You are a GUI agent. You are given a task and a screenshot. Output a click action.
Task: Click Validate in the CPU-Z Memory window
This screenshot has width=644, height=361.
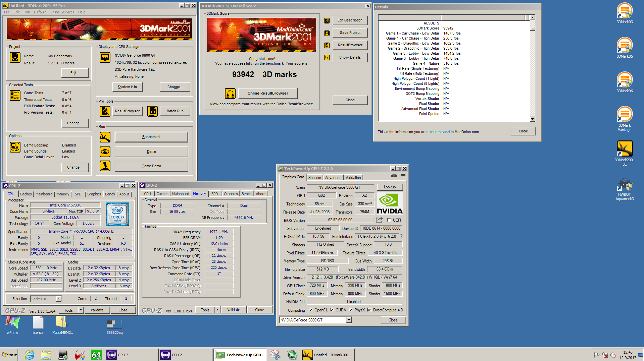tap(234, 310)
